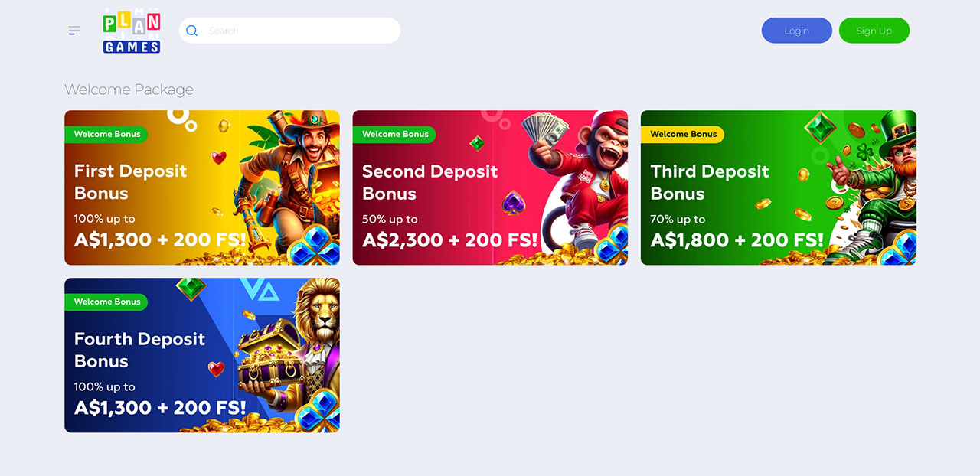Click the blue Login button
Image resolution: width=980 pixels, height=476 pixels.
coord(796,31)
